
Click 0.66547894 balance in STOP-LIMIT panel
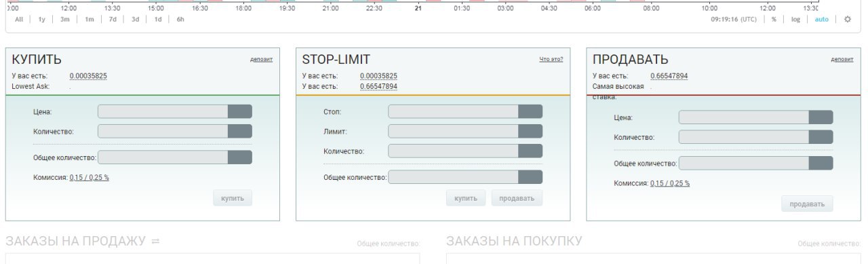pos(378,87)
